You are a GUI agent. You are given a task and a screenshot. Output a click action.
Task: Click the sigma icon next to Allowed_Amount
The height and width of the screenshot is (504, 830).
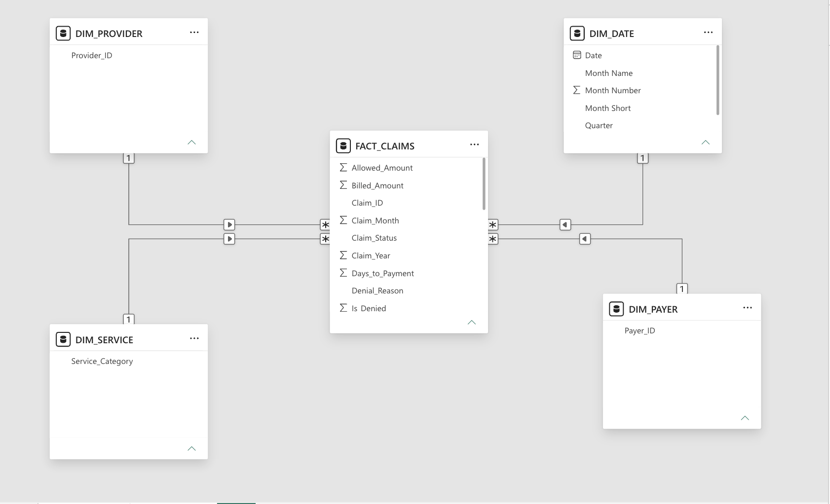(x=343, y=168)
